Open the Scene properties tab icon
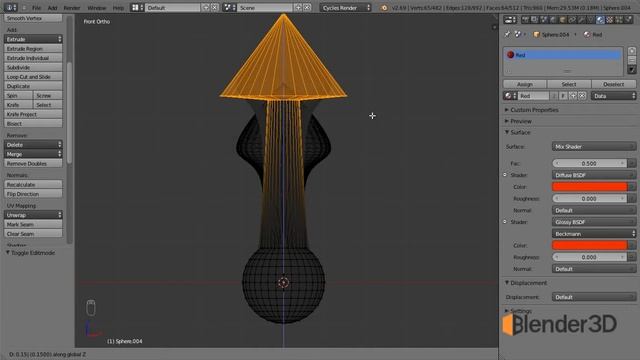 [x=543, y=19]
